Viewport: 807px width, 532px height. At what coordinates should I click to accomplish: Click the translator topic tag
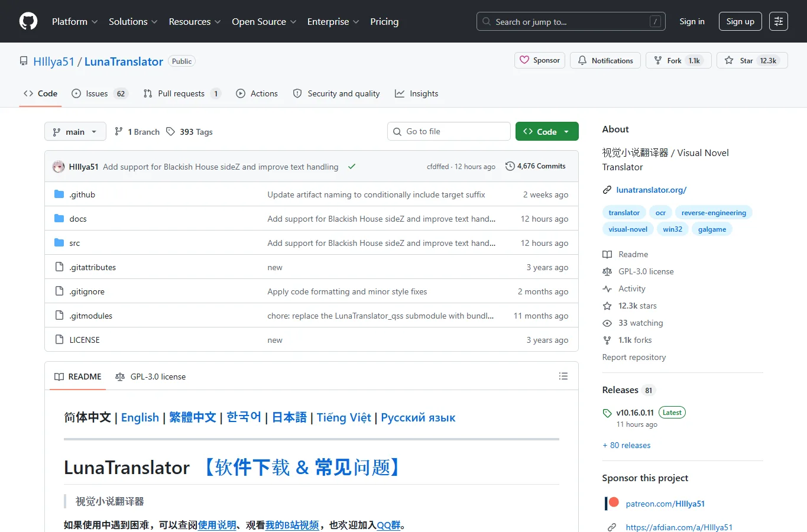(x=624, y=213)
